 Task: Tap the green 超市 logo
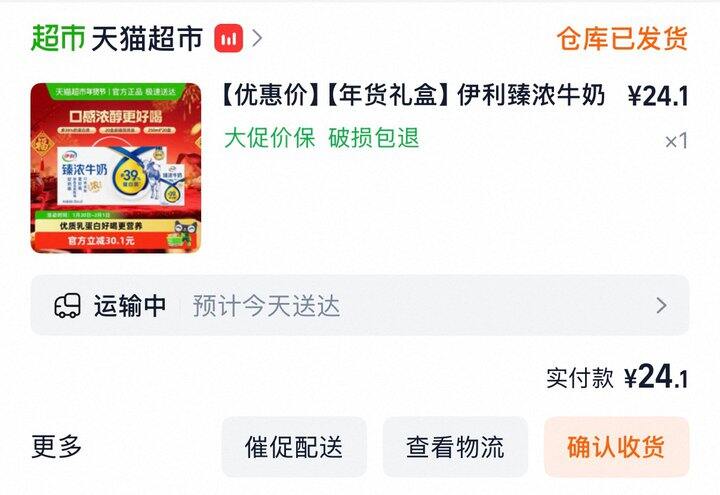click(x=58, y=38)
